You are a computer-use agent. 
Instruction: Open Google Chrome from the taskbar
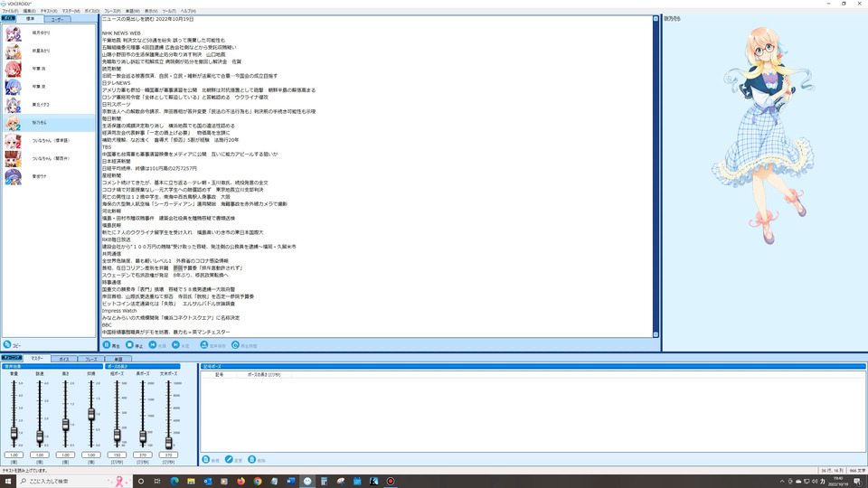[258, 482]
